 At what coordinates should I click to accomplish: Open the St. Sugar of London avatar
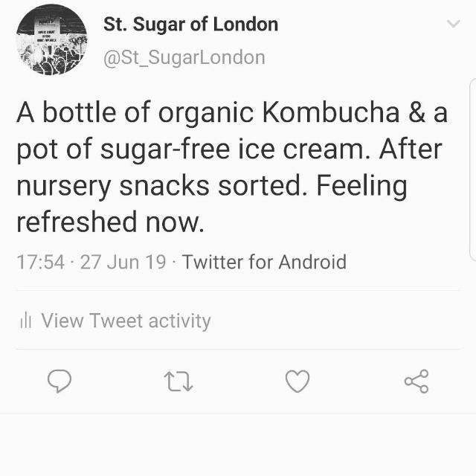point(51,39)
